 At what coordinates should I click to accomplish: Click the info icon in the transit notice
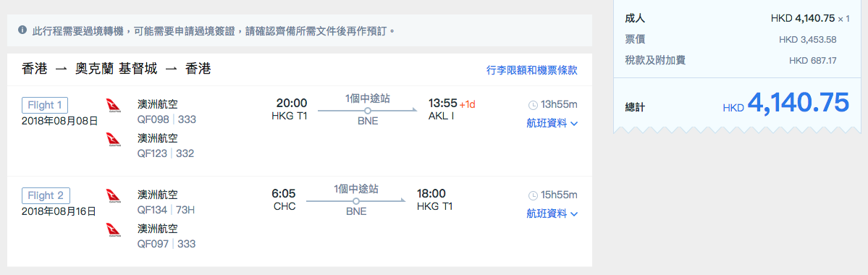pos(22,30)
